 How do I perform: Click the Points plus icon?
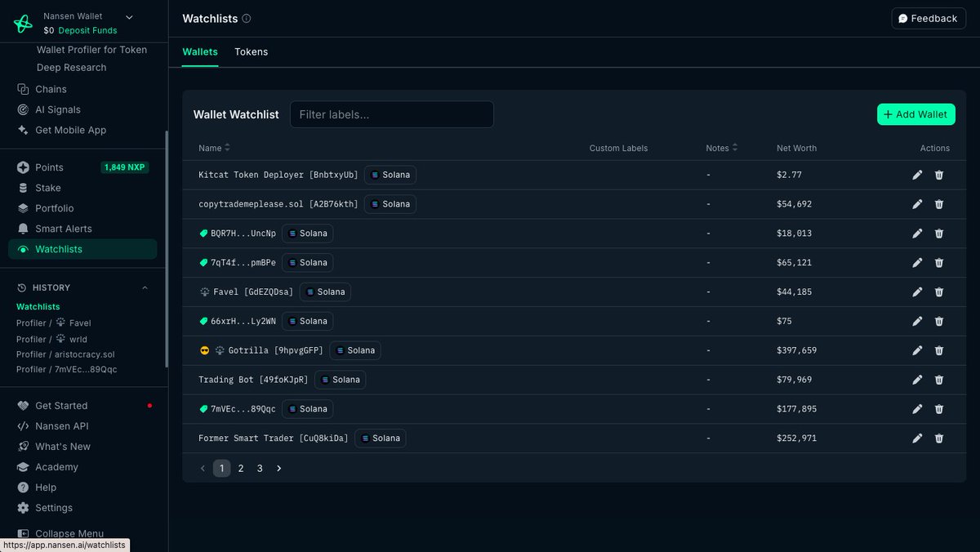23,167
